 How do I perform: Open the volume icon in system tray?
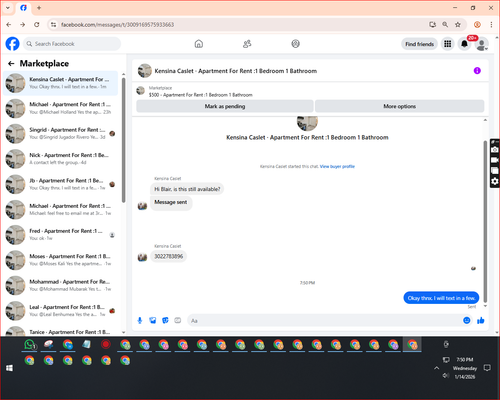[x=445, y=376]
